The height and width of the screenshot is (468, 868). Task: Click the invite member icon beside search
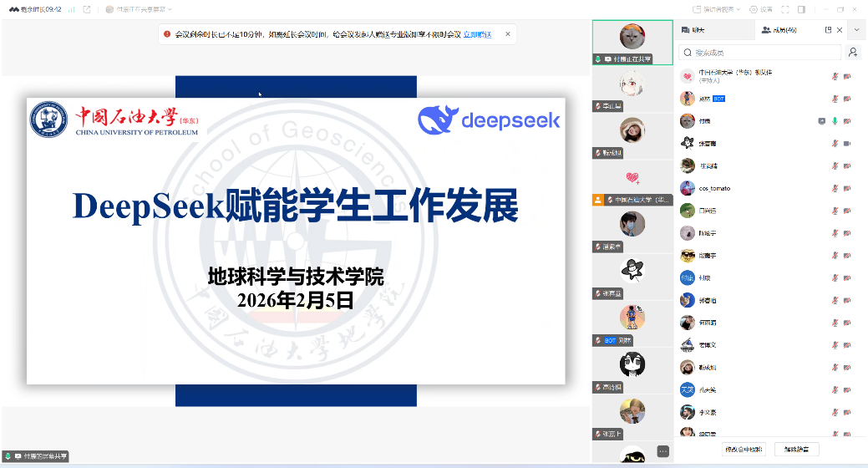pyautogui.click(x=853, y=52)
